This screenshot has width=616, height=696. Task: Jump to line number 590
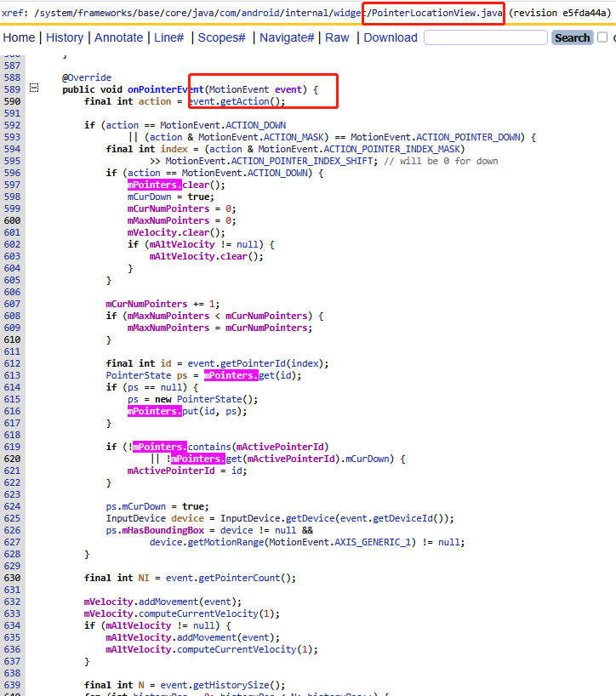click(12, 101)
